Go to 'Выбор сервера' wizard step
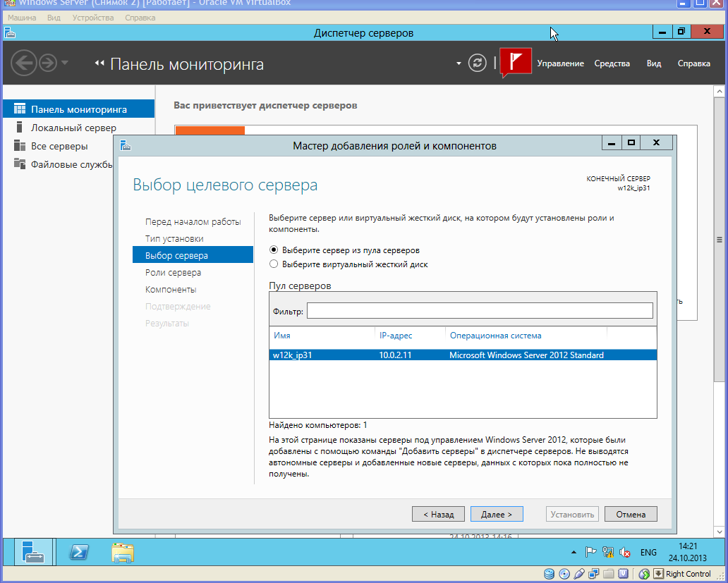 [193, 255]
